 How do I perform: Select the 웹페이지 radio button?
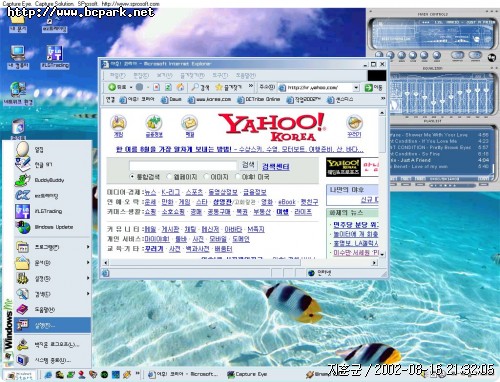[x=169, y=176]
